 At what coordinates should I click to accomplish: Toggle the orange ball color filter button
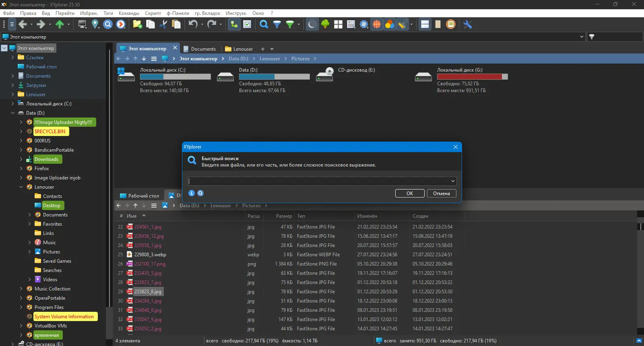377,25
